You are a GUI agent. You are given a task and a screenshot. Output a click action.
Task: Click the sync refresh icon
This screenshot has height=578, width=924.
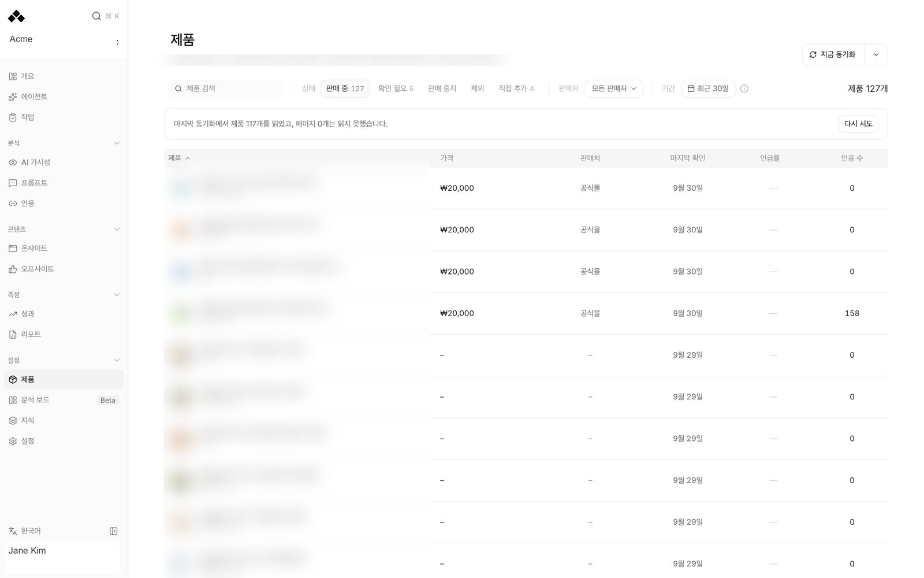point(813,54)
